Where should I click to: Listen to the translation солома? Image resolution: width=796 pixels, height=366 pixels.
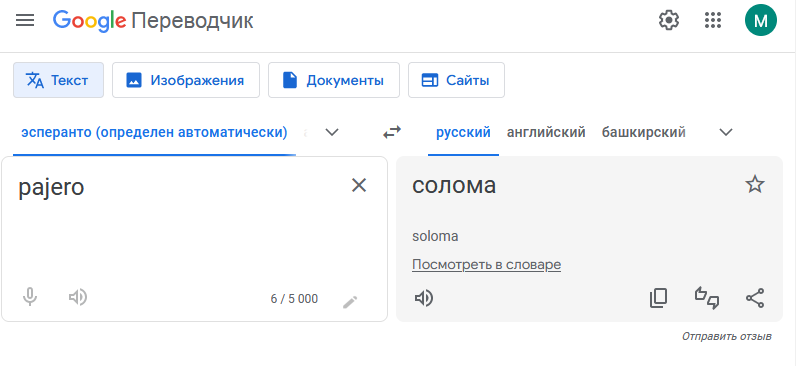[x=424, y=298]
